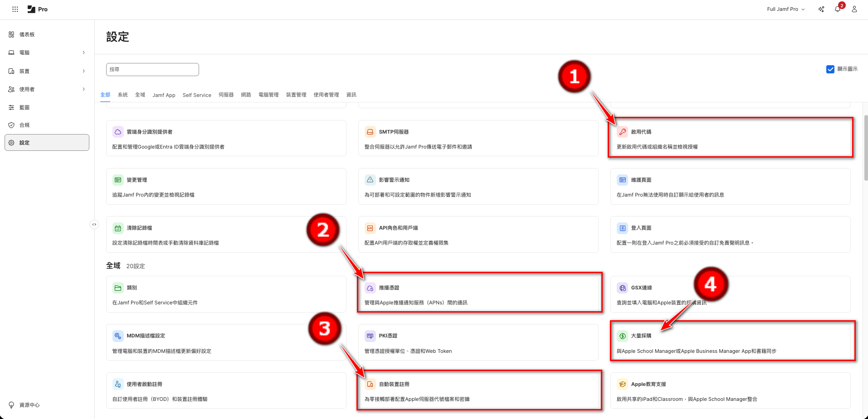The width and height of the screenshot is (868, 419).
Task: Open the user account icon
Action: [854, 9]
